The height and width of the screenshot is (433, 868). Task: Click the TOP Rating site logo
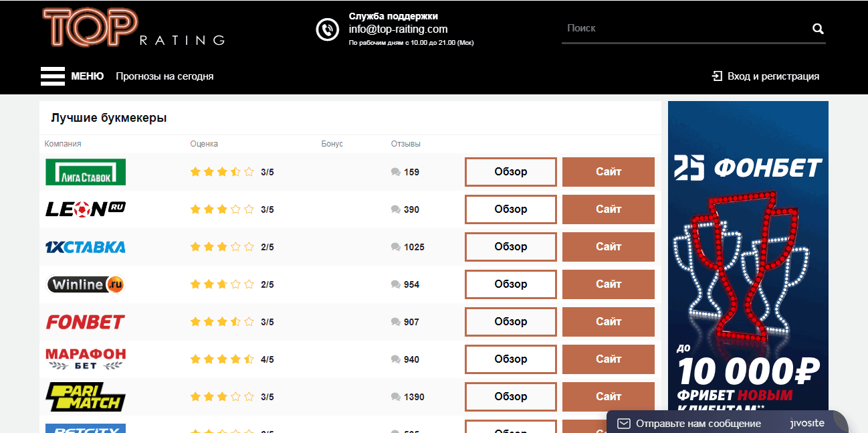click(x=133, y=28)
